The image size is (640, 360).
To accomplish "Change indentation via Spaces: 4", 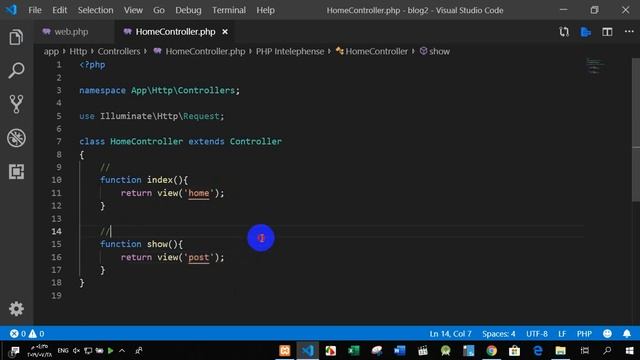I will 498,334.
